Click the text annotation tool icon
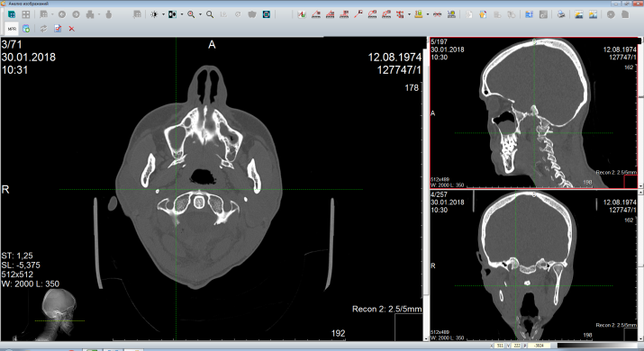This screenshot has width=644, height=351. pyautogui.click(x=302, y=14)
